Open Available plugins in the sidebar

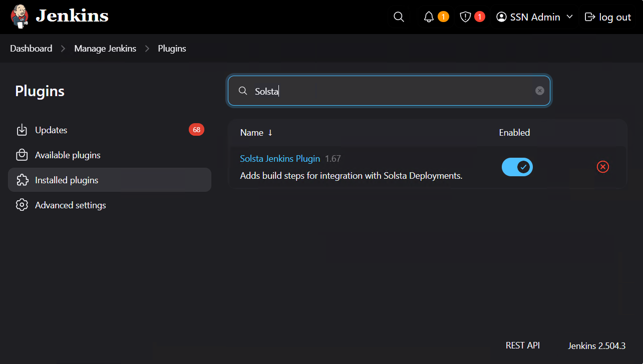coord(110,155)
